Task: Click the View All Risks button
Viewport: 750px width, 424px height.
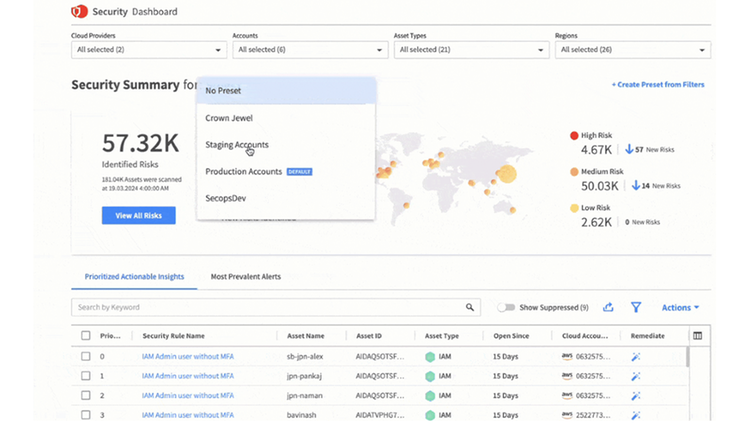Action: (x=139, y=215)
